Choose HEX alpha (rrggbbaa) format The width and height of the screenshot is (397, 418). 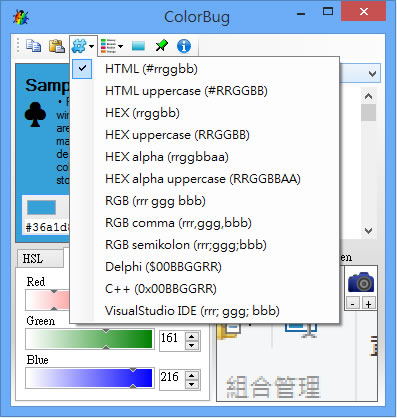(x=206, y=157)
